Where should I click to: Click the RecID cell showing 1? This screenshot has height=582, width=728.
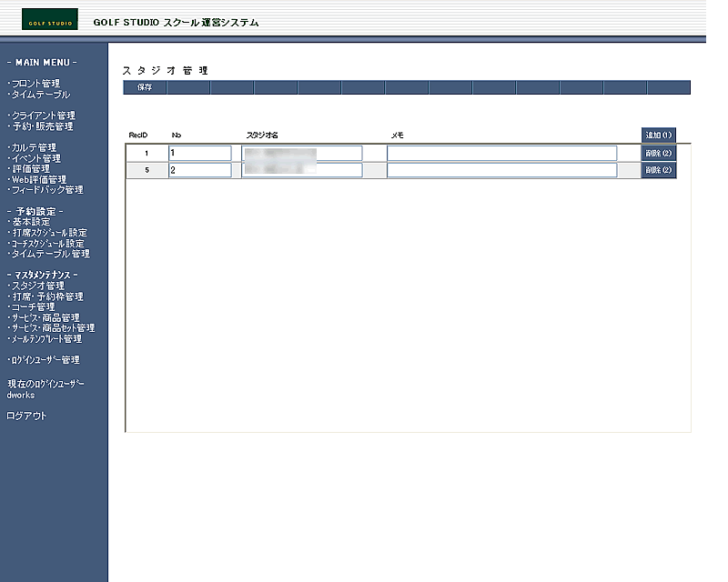[x=147, y=153]
